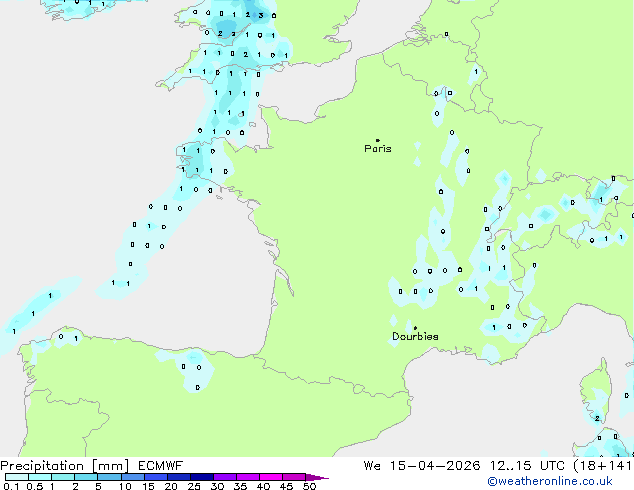Click the ECMWF model label
Image resolution: width=634 pixels, height=490 pixels.
tap(160, 466)
